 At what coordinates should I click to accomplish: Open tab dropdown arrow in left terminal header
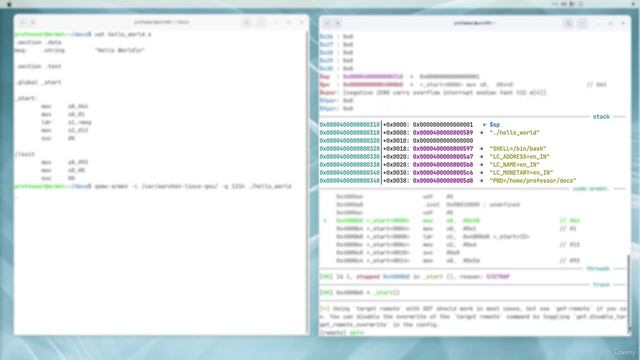(33, 22)
